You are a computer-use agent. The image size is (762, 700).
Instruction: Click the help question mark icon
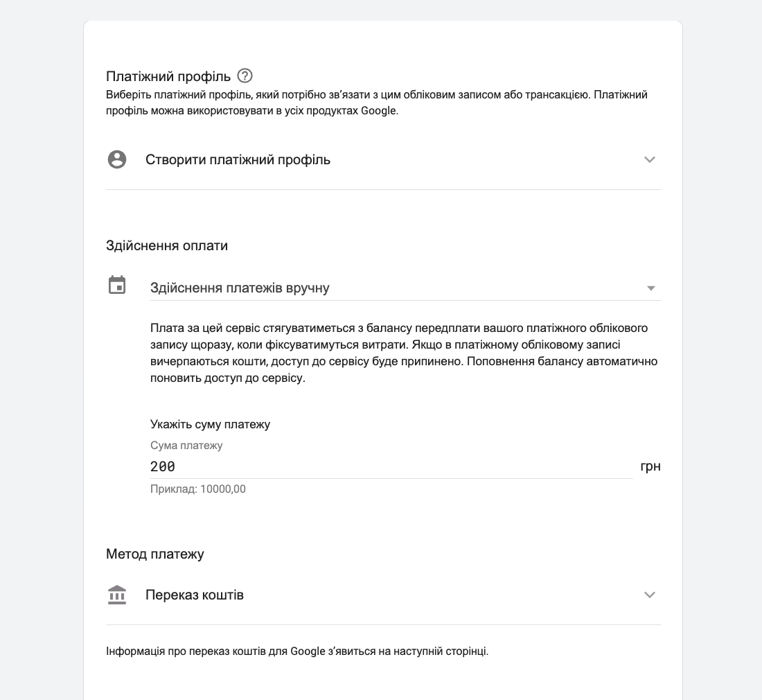point(245,76)
